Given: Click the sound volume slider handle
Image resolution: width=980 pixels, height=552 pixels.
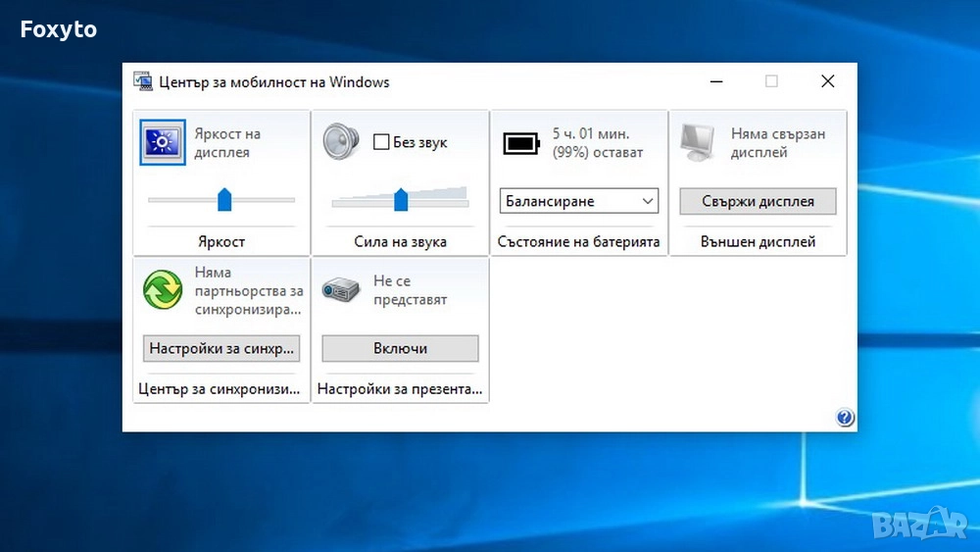Looking at the screenshot, I should pyautogui.click(x=401, y=200).
